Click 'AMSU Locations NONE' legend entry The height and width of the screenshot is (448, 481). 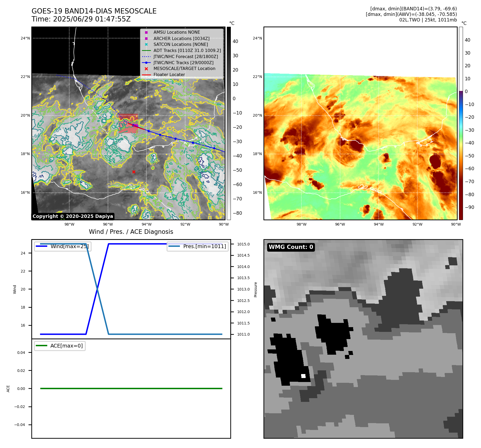(177, 32)
